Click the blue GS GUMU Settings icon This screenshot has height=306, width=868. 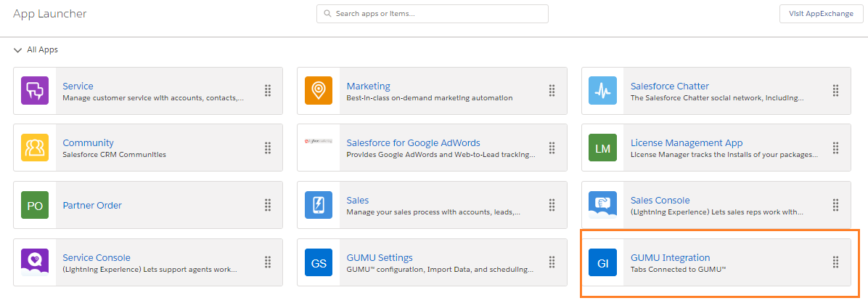(319, 262)
